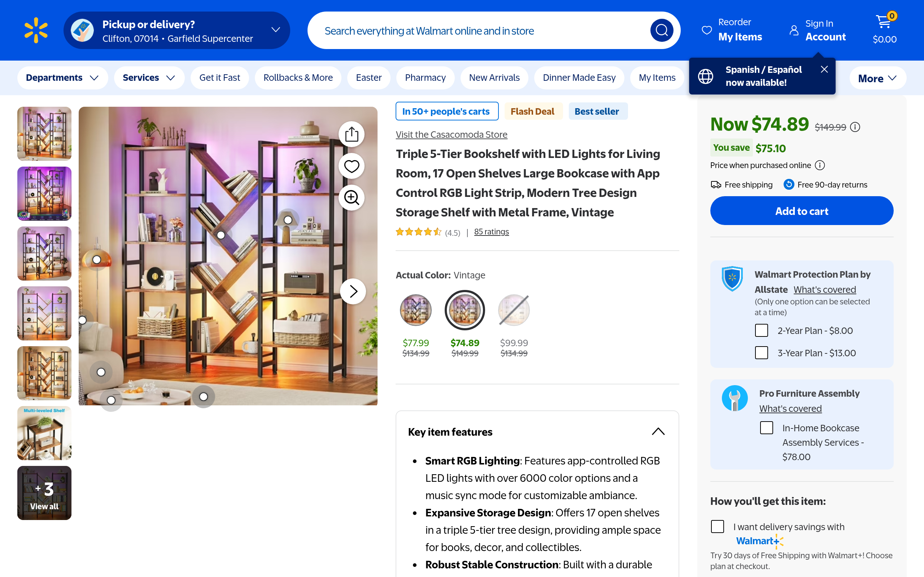Screen dimensions: 924x577
Task: Click the Add to cart button
Action: tap(801, 211)
